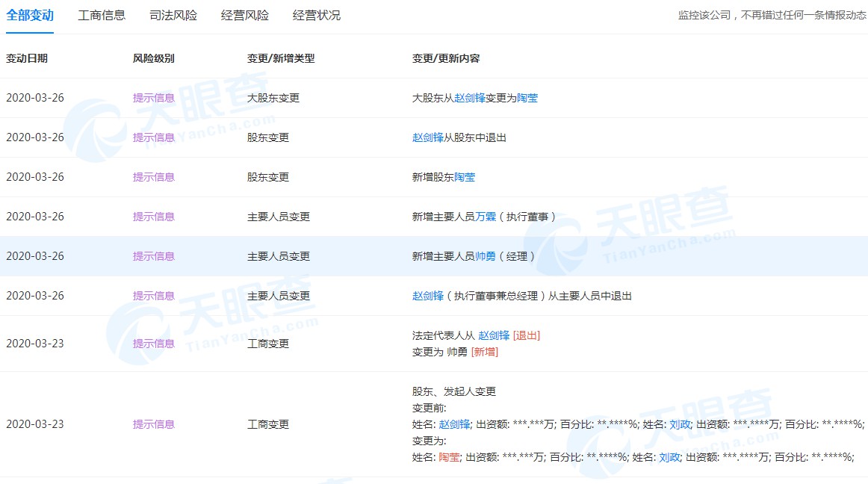Click 刘政 under 变更前 shareholder details

pos(680,424)
